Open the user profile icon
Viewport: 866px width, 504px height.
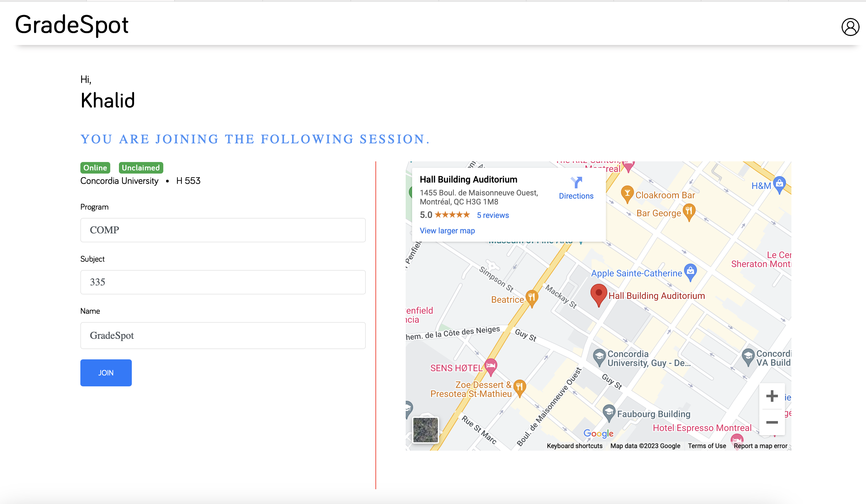tap(850, 27)
